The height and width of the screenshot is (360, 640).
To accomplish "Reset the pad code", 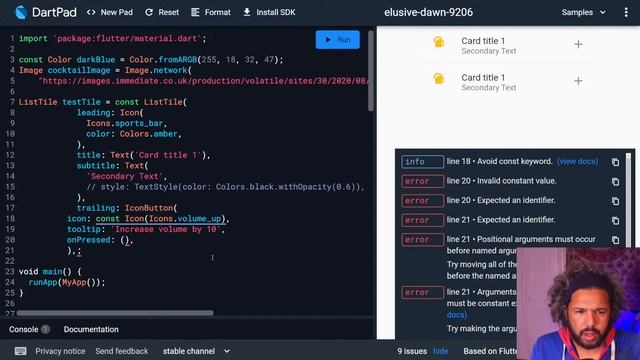I will pyautogui.click(x=162, y=12).
